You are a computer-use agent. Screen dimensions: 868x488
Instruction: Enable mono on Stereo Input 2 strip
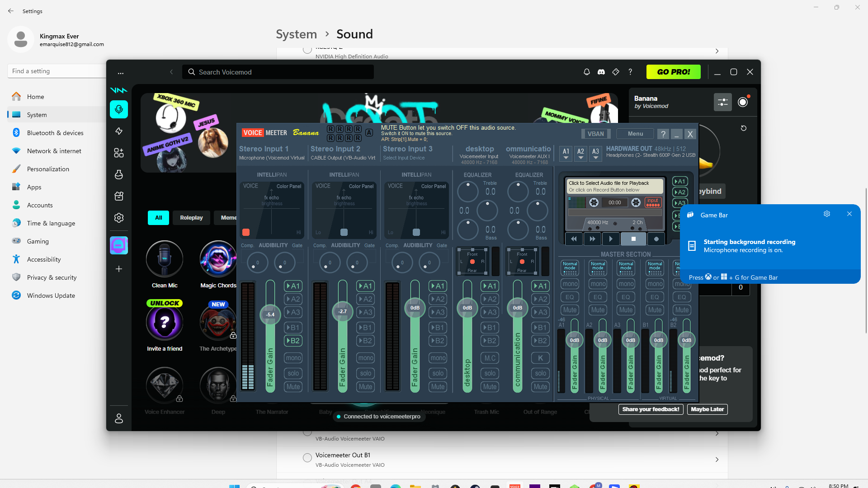click(365, 358)
